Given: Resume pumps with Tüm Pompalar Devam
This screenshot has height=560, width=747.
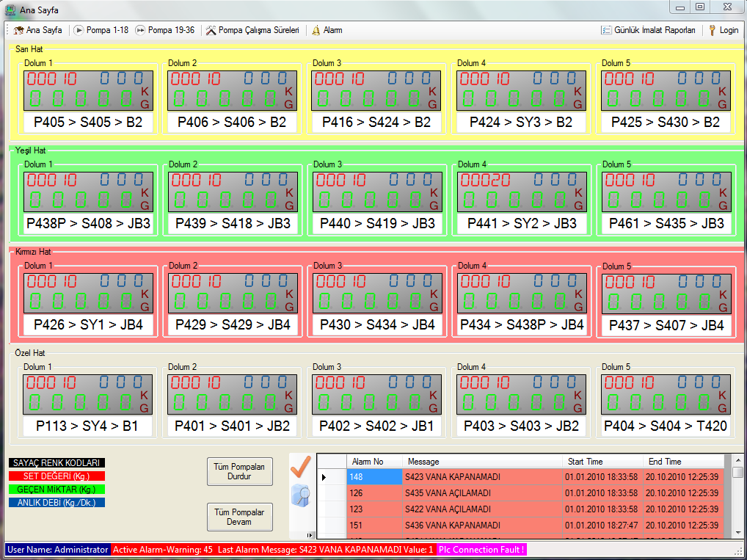Looking at the screenshot, I should [240, 517].
